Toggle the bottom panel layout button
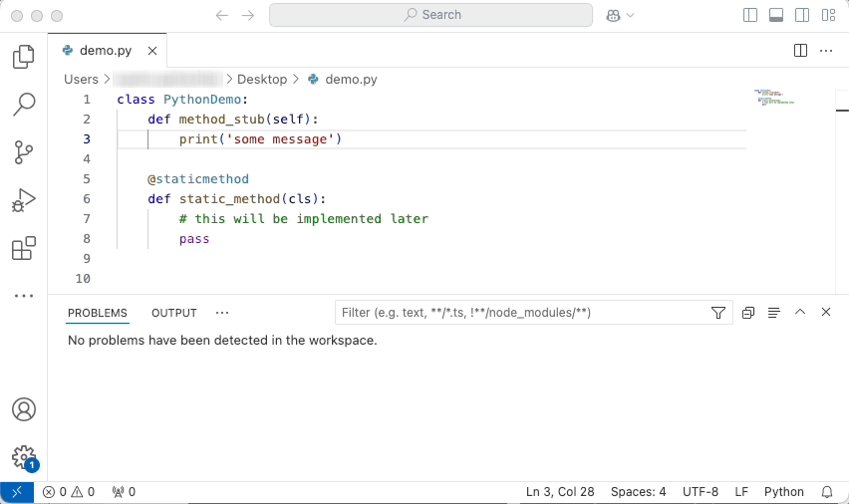Screen dimensions: 849x504 pos(776,15)
